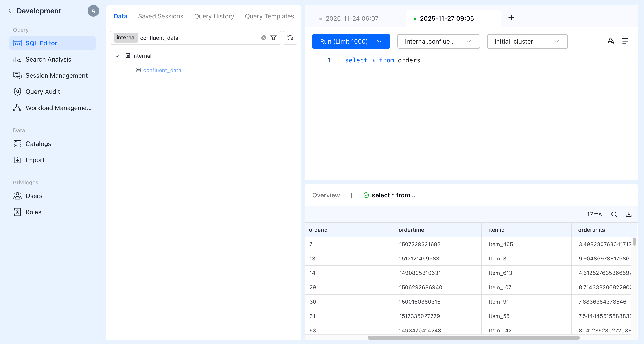Click the filter funnel icon
The width and height of the screenshot is (644, 344).
click(x=274, y=38)
